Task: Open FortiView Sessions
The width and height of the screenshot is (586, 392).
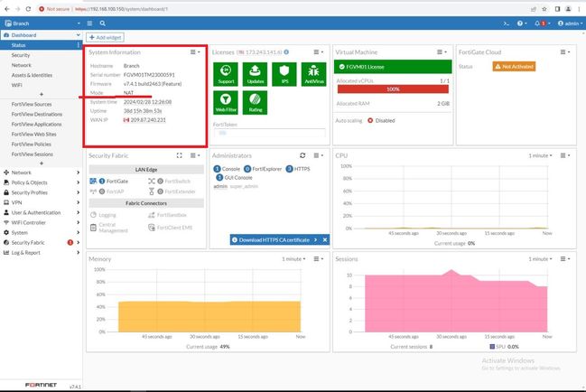Action: 33,154
